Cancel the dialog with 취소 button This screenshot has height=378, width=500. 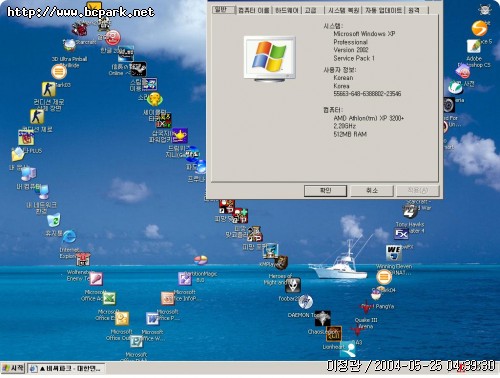coord(372,191)
